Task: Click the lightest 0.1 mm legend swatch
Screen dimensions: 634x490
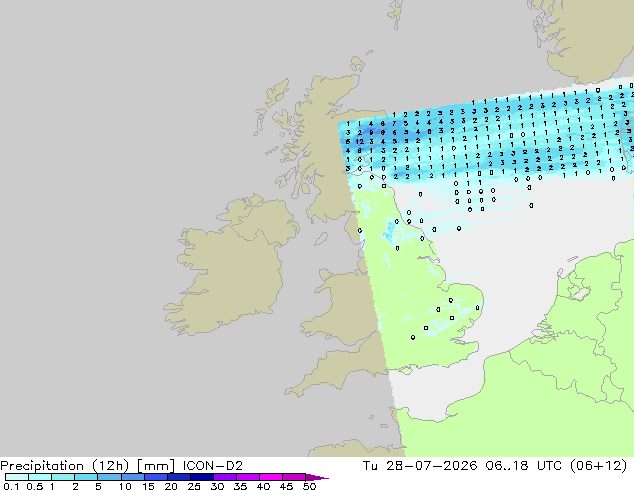Action: (17, 477)
